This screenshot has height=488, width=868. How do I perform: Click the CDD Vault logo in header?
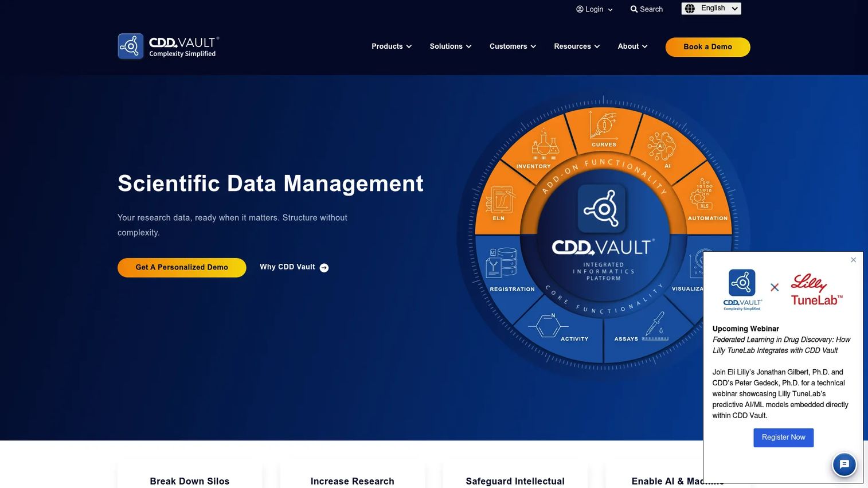tap(169, 46)
